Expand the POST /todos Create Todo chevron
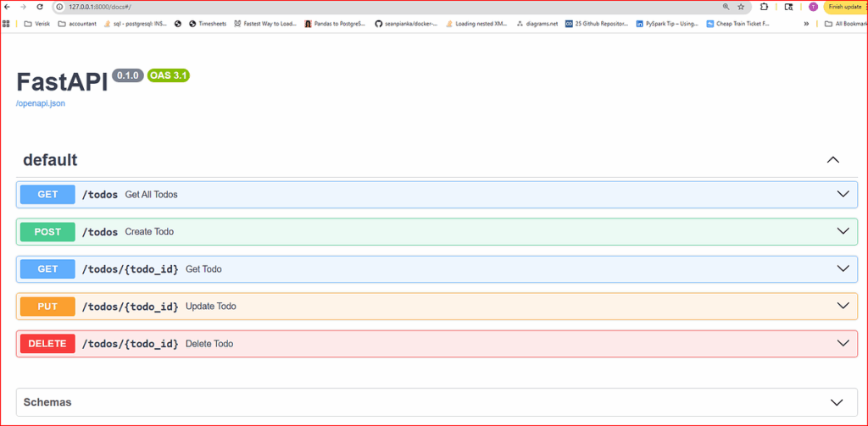 pyautogui.click(x=843, y=231)
